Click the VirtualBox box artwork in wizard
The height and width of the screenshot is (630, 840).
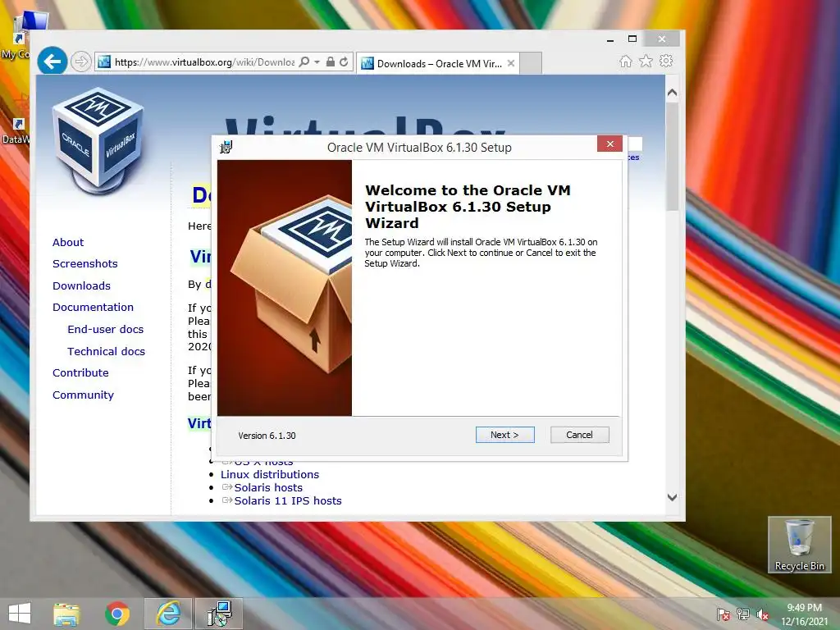285,288
